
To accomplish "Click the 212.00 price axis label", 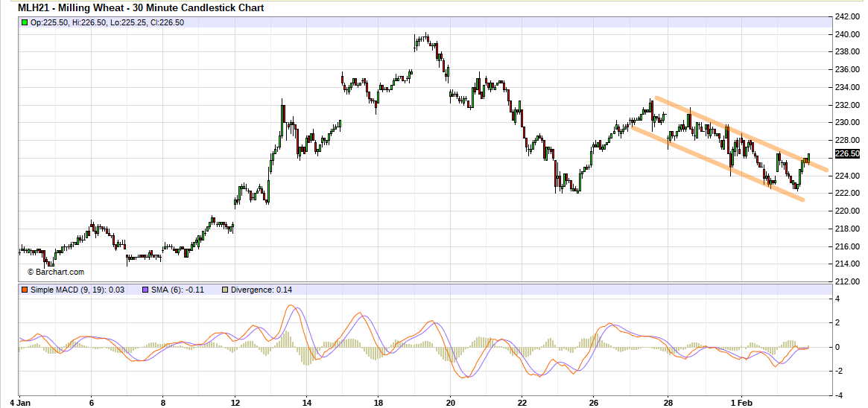I will 846,281.
